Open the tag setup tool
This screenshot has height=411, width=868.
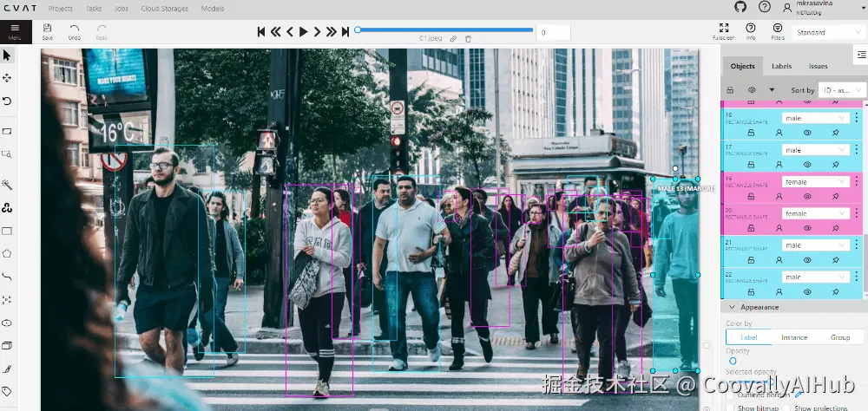click(x=7, y=391)
